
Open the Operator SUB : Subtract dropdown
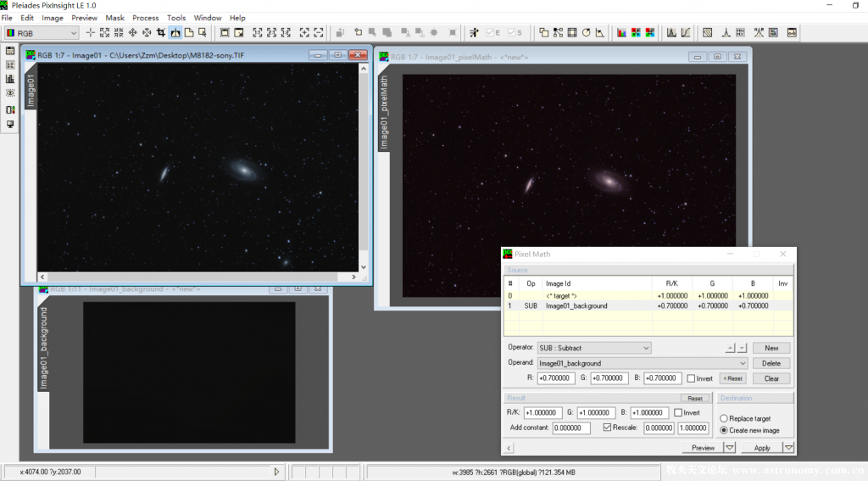coord(594,348)
